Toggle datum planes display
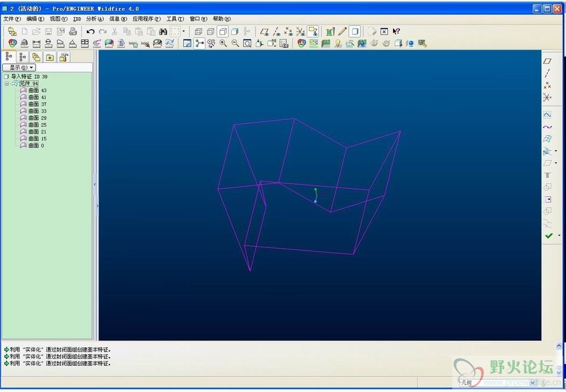This screenshot has width=566, height=392. (265, 32)
